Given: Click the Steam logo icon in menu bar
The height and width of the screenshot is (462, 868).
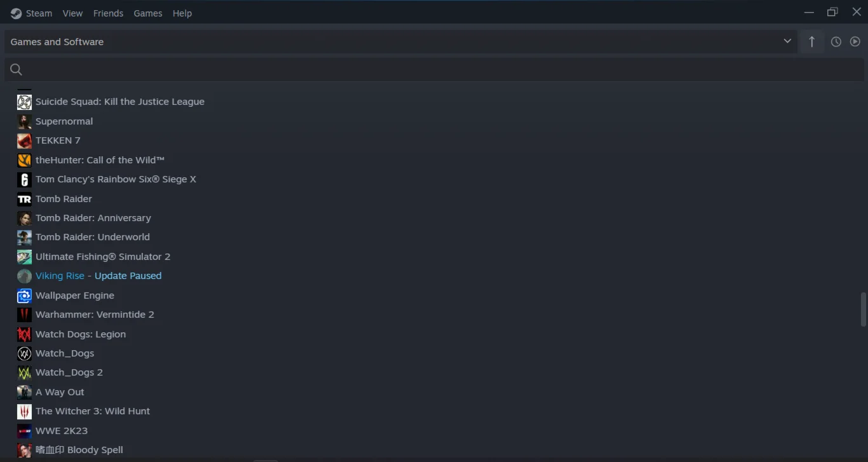Looking at the screenshot, I should [16, 13].
